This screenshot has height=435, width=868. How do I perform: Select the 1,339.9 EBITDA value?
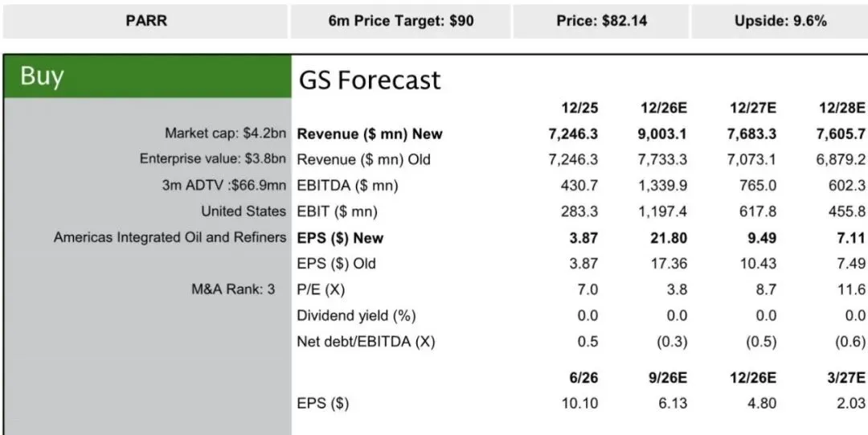tap(663, 186)
